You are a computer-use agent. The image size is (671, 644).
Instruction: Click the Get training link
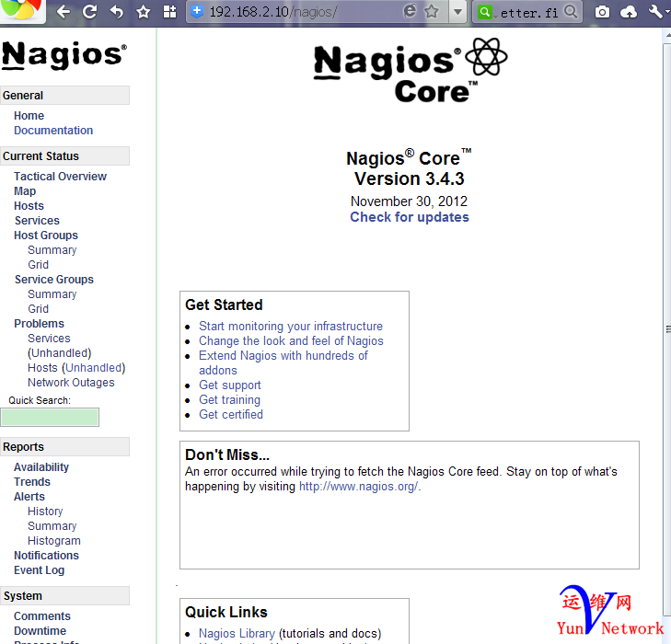230,400
